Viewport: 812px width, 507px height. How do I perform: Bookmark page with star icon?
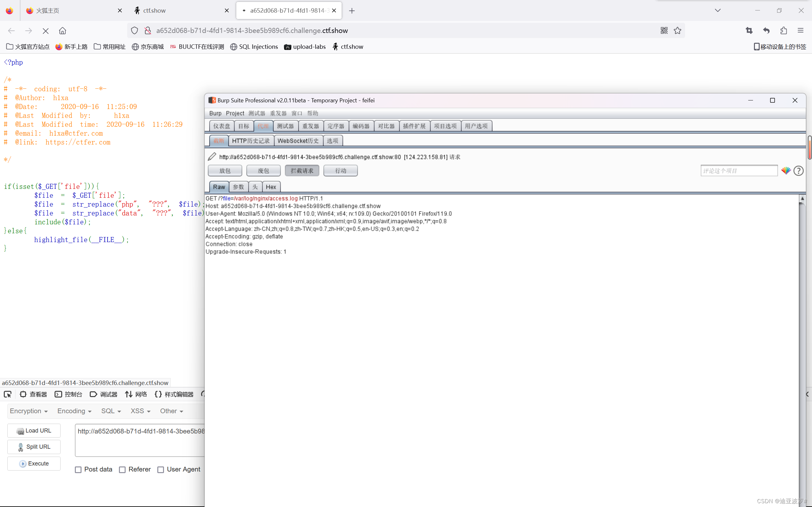[x=678, y=30]
